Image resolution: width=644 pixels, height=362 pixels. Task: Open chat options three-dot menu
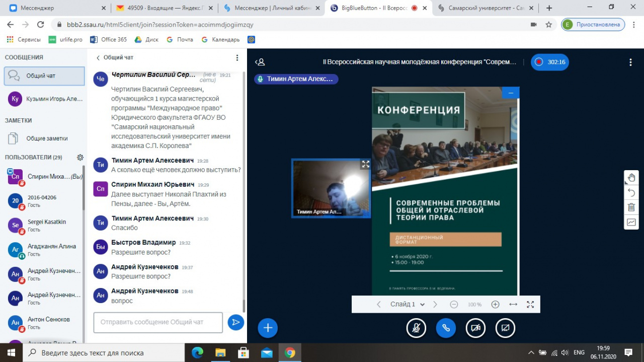[237, 58]
